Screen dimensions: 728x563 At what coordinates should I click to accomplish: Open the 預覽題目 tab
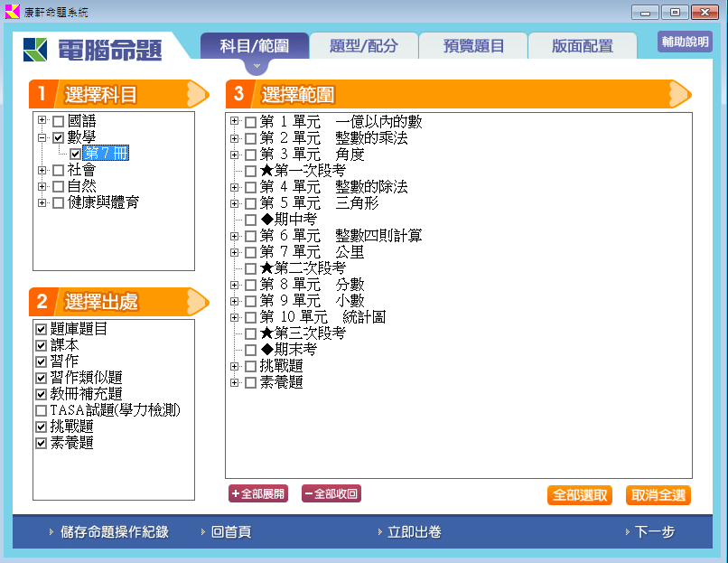coord(473,46)
